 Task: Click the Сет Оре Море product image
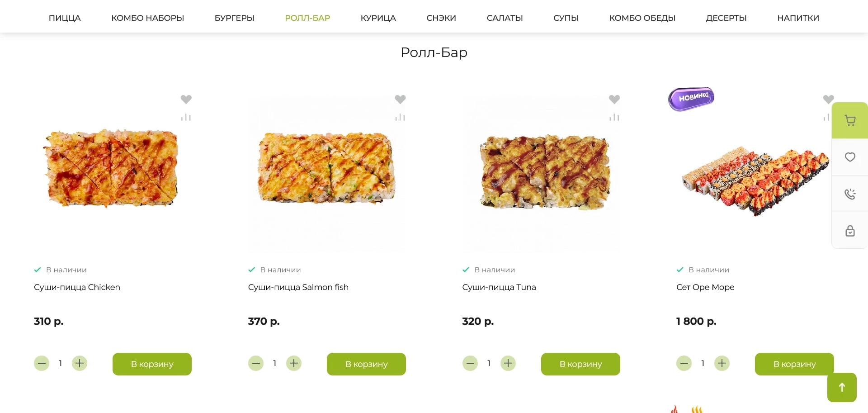(755, 181)
